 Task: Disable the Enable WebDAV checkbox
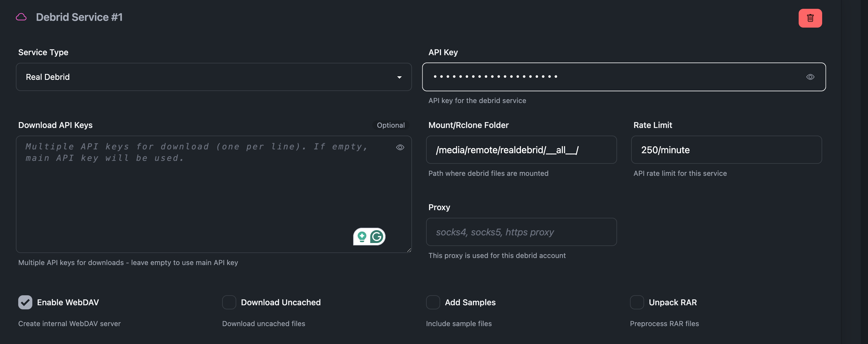tap(25, 302)
